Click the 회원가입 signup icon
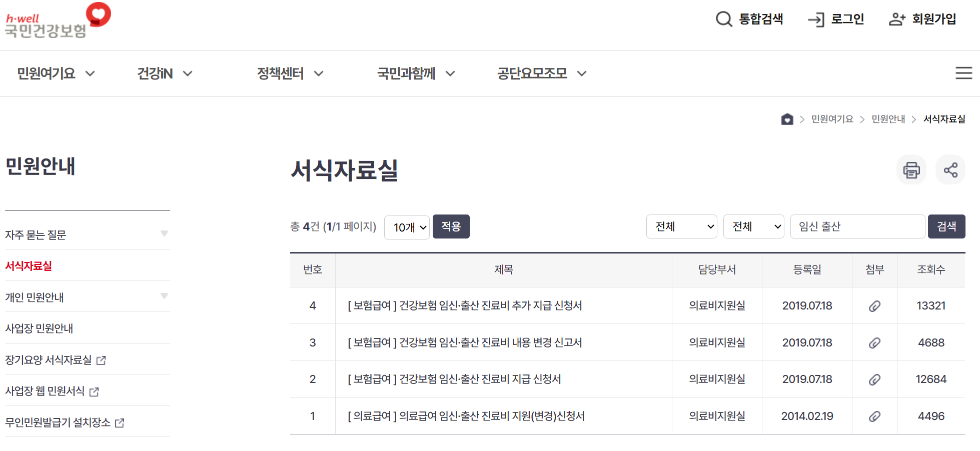Viewport: 980px width, 451px height. (x=896, y=19)
